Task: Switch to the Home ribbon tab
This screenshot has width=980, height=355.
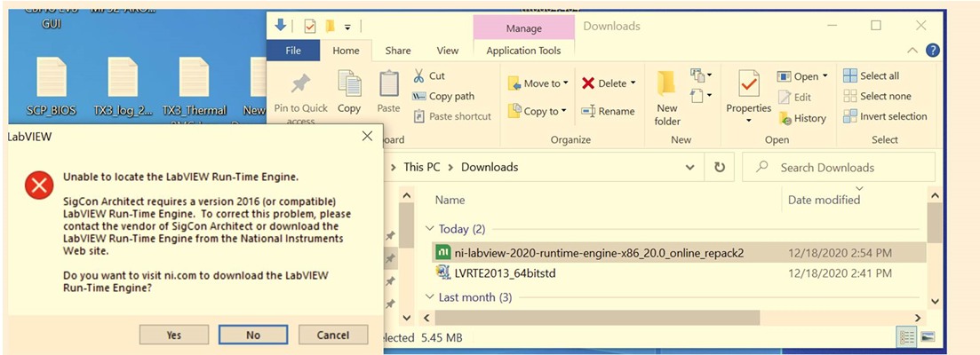Action: pyautogui.click(x=347, y=51)
